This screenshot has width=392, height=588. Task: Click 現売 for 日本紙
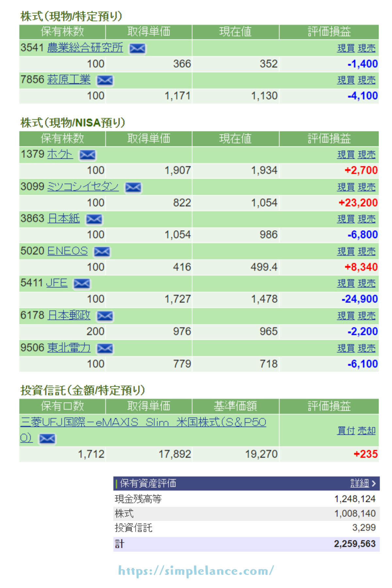pos(367,219)
